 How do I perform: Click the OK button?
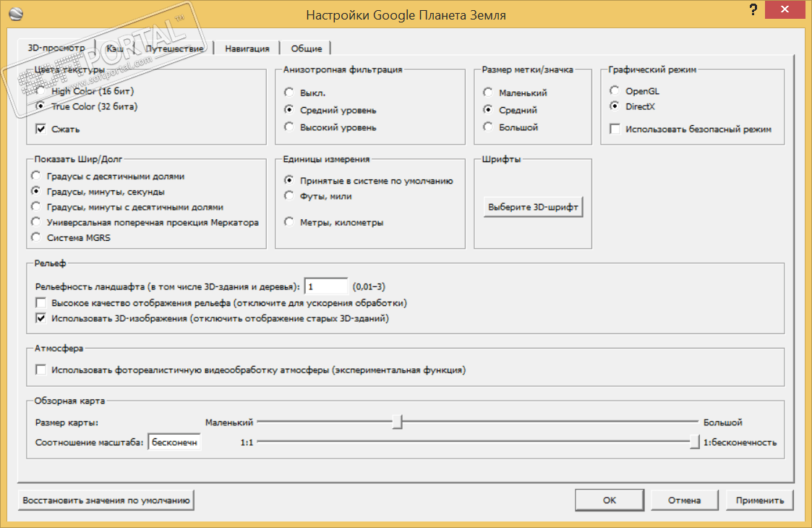610,501
